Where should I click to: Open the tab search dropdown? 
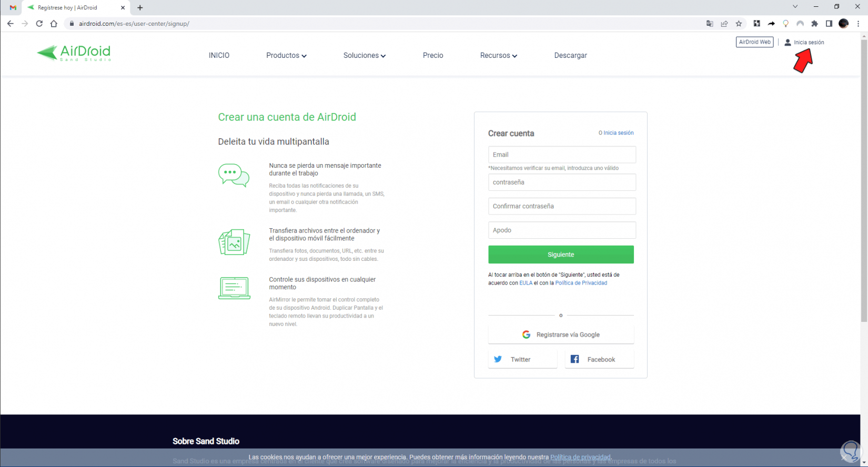coord(795,7)
